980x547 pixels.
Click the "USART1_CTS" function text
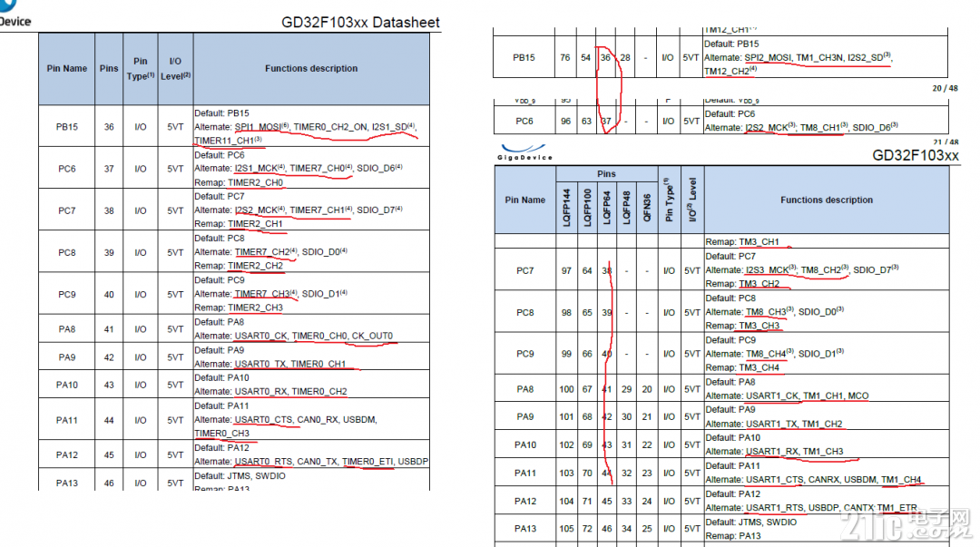pos(774,480)
